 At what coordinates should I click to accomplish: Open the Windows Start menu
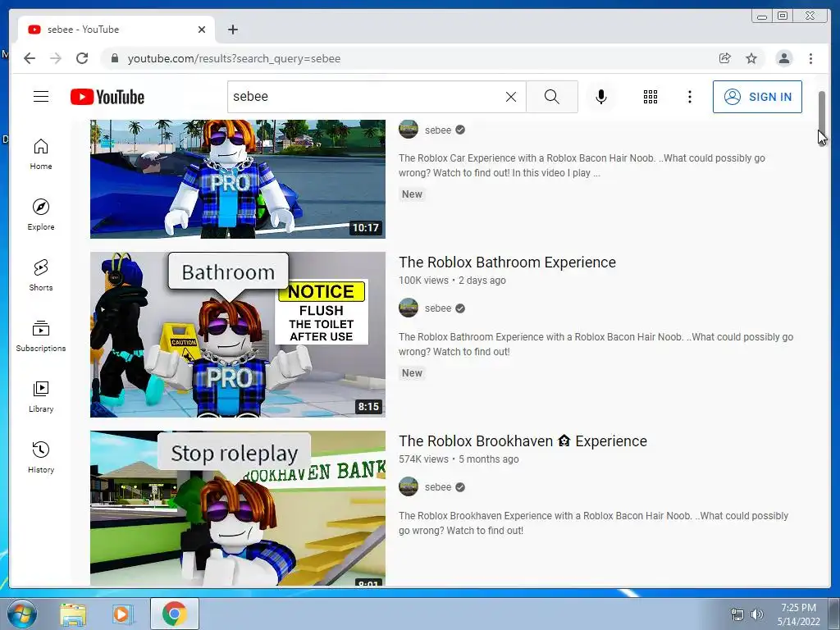pyautogui.click(x=21, y=614)
